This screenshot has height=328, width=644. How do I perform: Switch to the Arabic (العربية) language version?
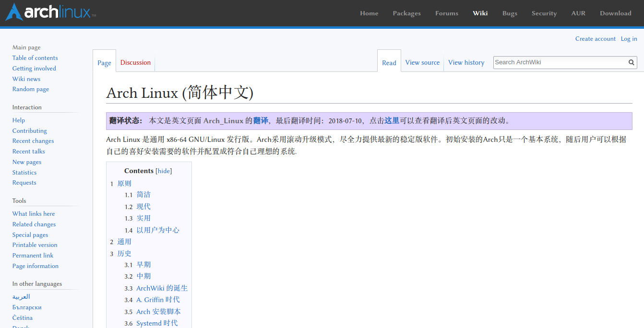[x=21, y=297]
